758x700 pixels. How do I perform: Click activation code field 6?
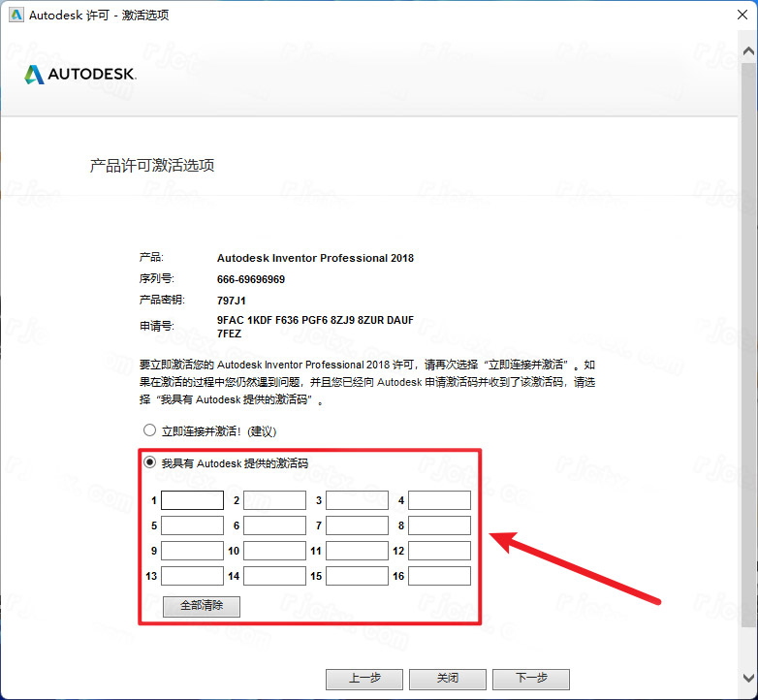click(274, 525)
